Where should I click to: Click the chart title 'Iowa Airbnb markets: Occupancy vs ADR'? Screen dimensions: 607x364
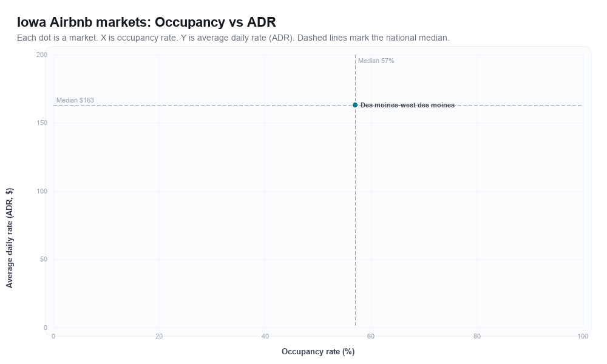pyautogui.click(x=146, y=22)
